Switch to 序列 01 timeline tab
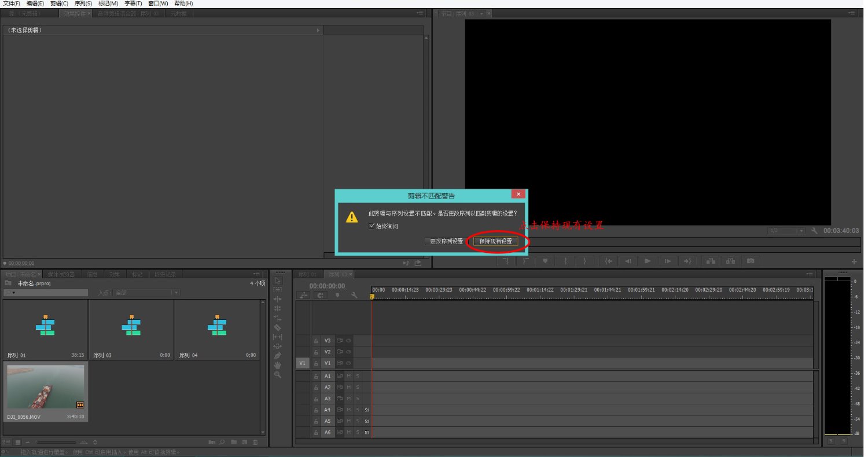 [307, 274]
